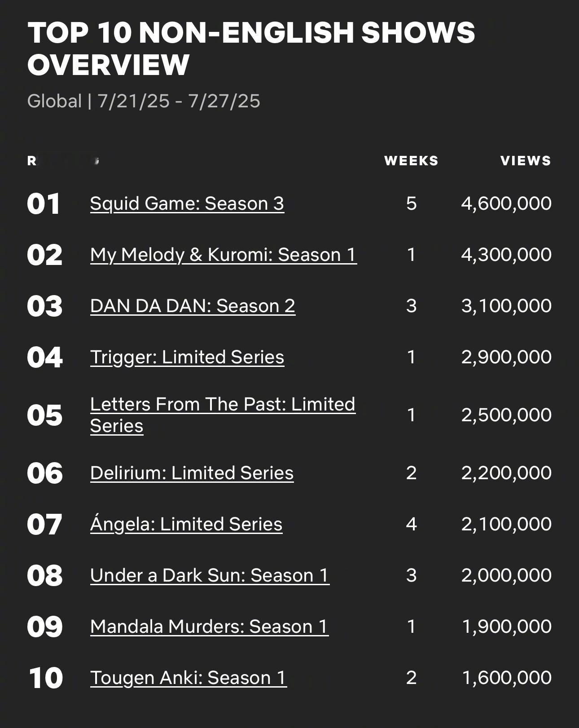Open the DAN DA DAN: Season 2 link
Screen dimensions: 579x728
[193, 306]
